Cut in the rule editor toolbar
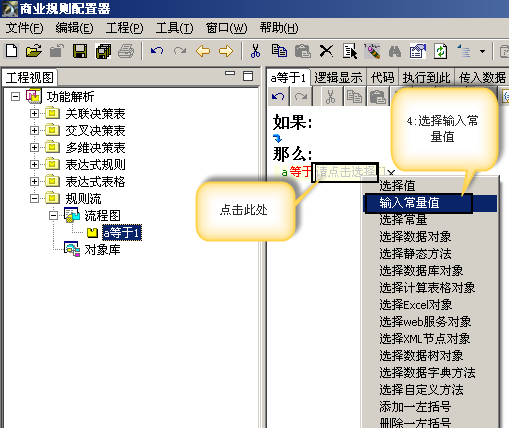Screen dimensions: 509x428 pyautogui.click(x=330, y=97)
